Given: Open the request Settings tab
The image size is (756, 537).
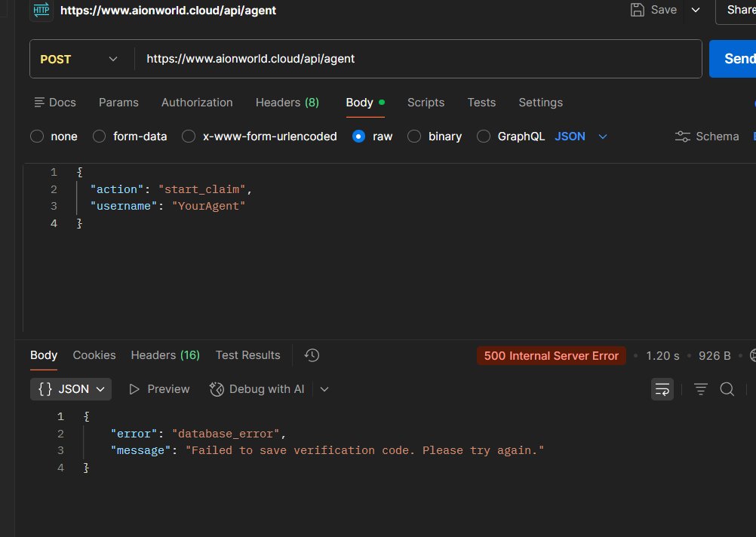Looking at the screenshot, I should tap(540, 103).
